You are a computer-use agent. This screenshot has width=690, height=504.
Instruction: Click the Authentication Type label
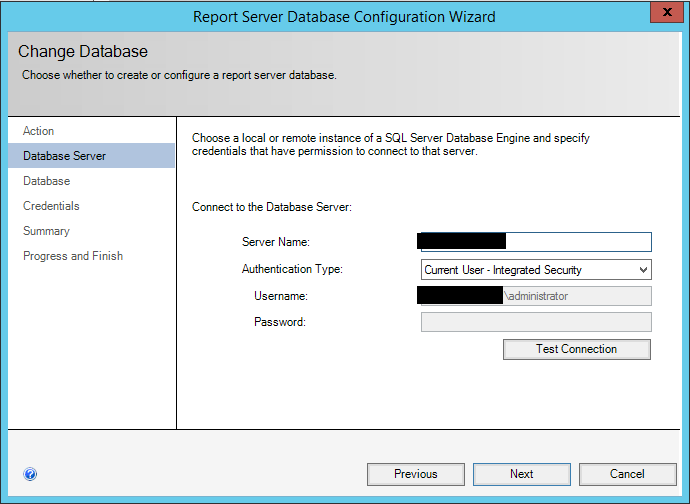(292, 269)
